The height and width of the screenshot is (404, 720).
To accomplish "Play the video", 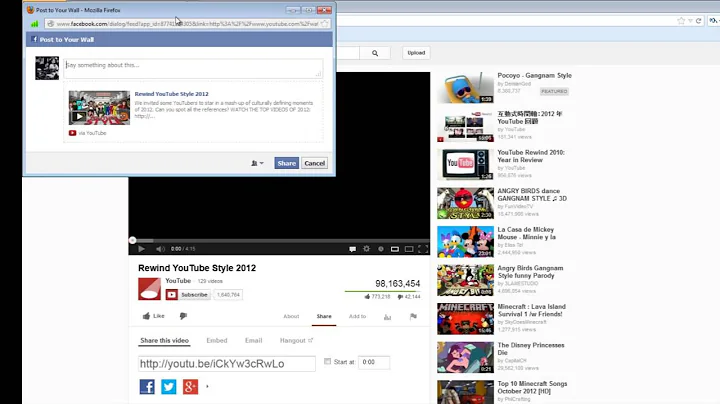I will (x=141, y=249).
